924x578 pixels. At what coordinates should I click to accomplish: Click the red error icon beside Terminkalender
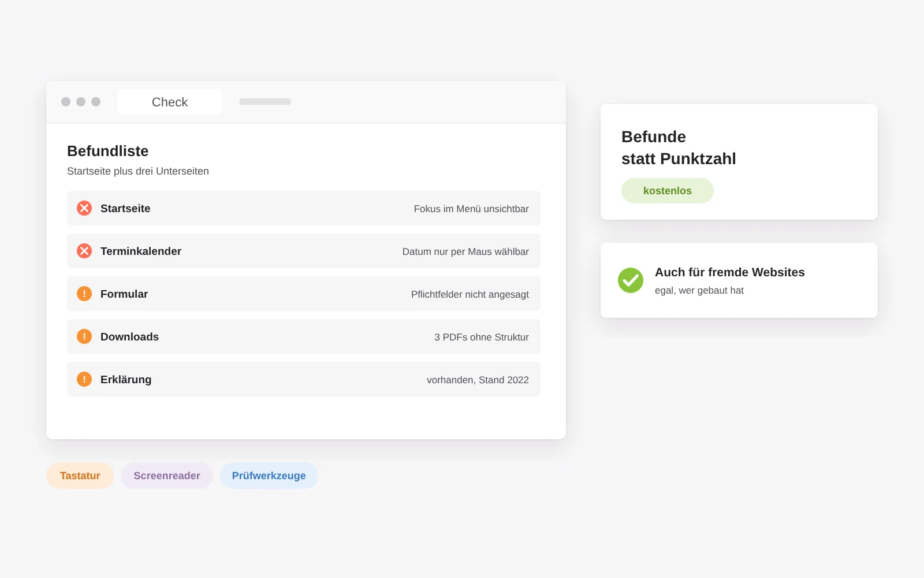pos(84,251)
